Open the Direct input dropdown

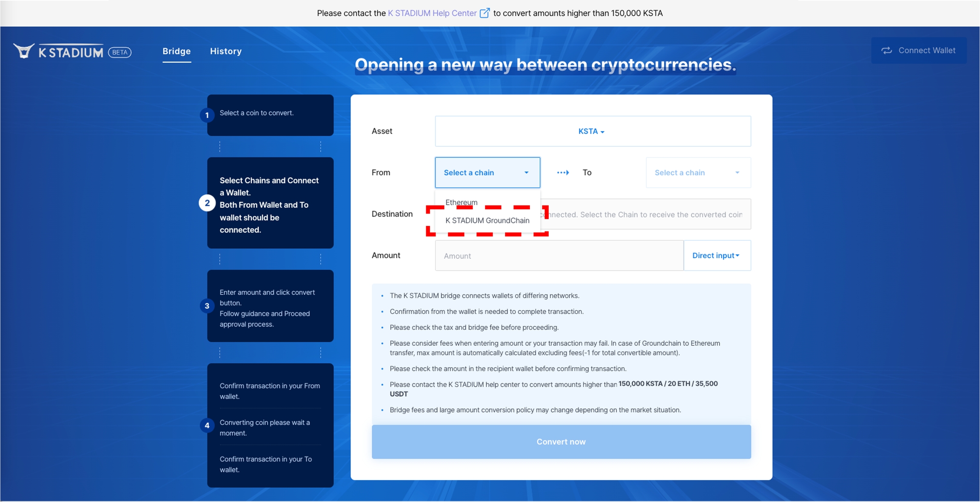coord(717,255)
